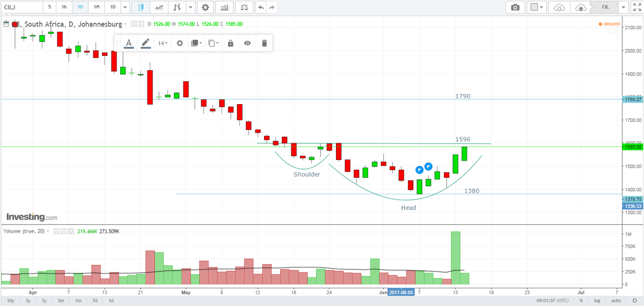Select the bars chart style icon

[178, 8]
